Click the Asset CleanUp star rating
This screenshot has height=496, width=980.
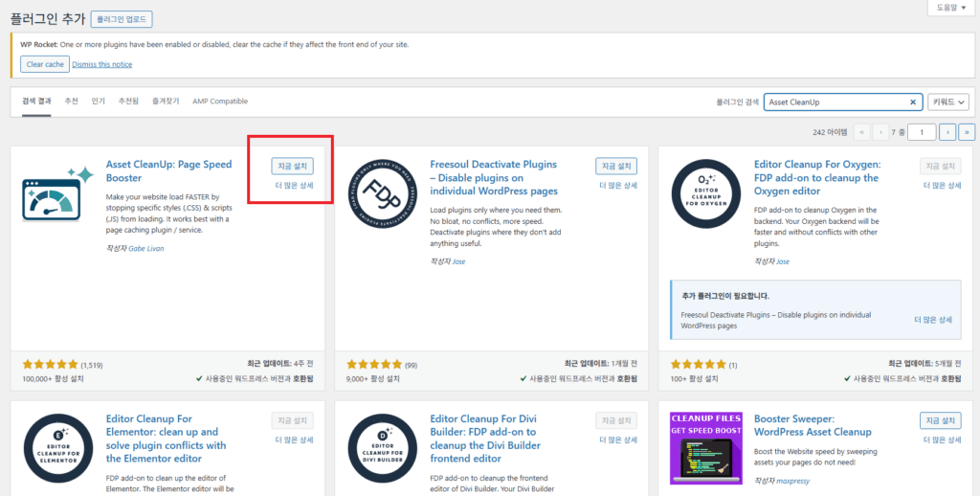pos(50,365)
